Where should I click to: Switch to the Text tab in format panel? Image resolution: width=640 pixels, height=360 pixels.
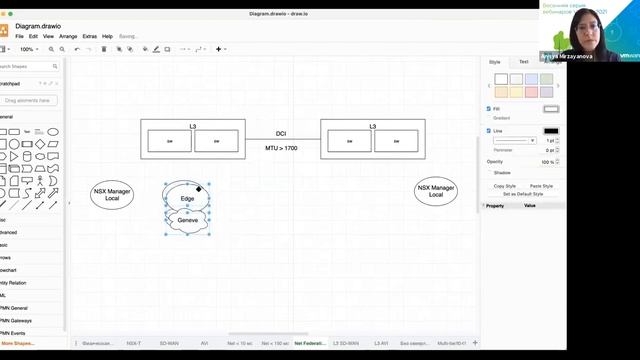tap(524, 62)
